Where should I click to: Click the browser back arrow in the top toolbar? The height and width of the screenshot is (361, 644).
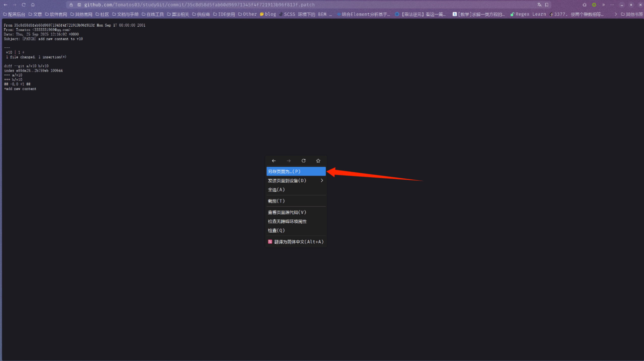click(6, 5)
